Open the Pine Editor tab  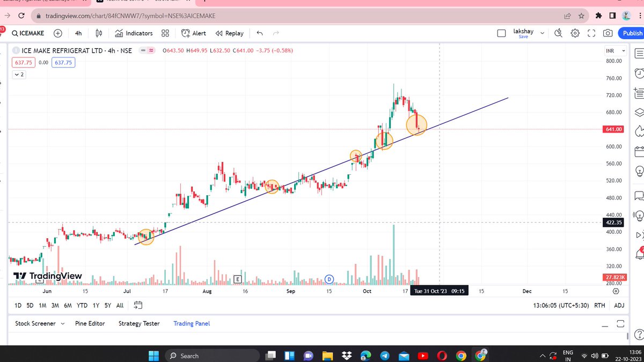[x=90, y=323]
